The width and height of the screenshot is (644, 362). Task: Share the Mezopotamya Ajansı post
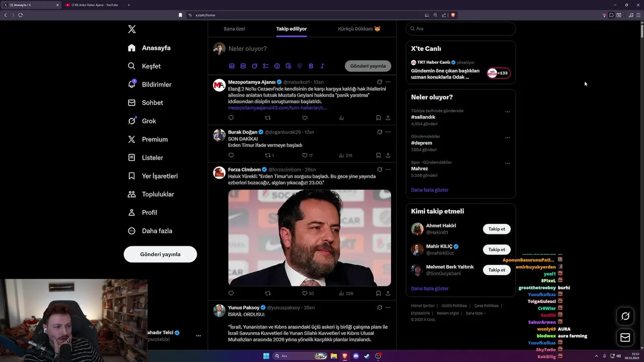[x=388, y=118]
